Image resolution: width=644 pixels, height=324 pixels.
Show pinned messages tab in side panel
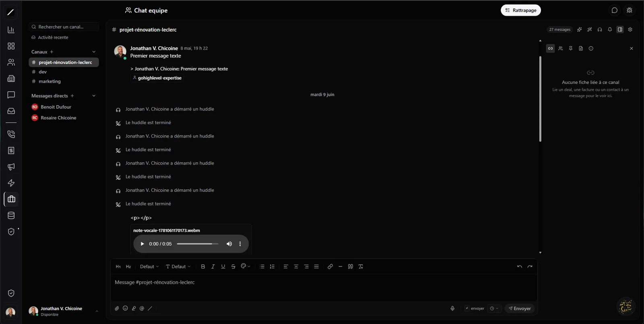571,48
